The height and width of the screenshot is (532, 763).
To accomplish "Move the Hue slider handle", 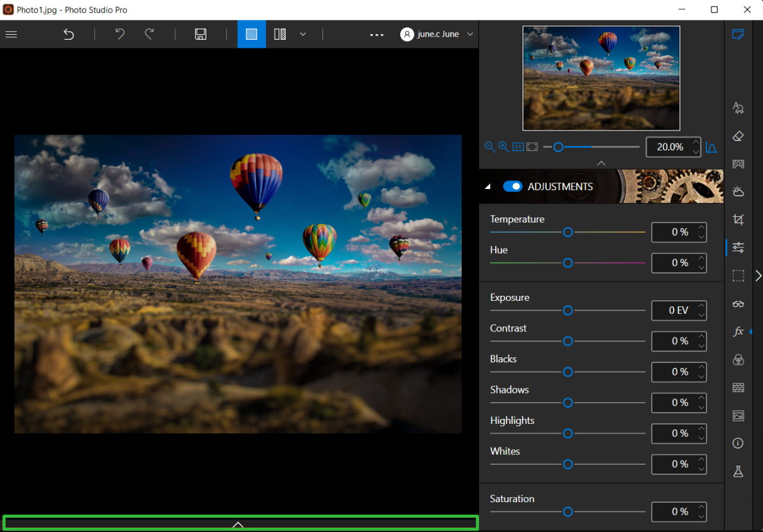I will (x=568, y=263).
